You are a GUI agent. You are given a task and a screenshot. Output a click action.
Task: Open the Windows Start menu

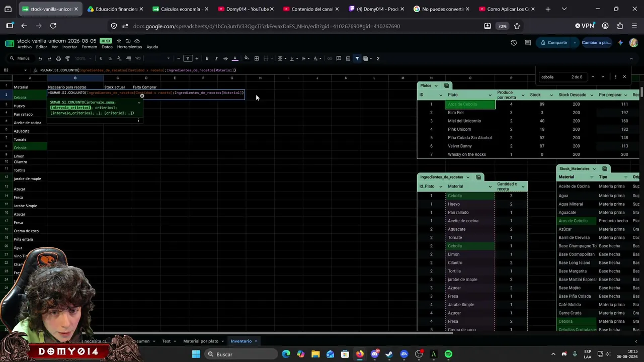(x=196, y=354)
